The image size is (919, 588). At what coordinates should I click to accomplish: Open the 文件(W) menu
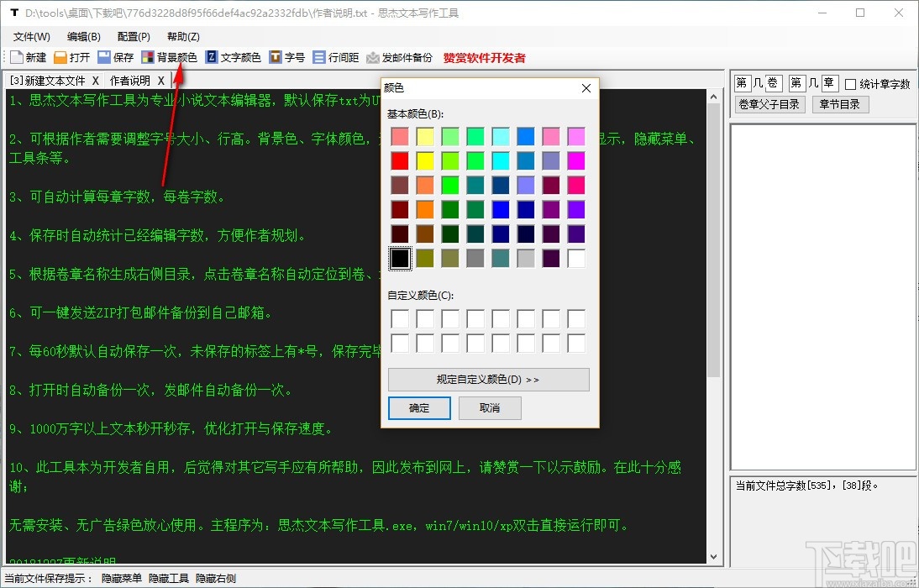[x=32, y=36]
